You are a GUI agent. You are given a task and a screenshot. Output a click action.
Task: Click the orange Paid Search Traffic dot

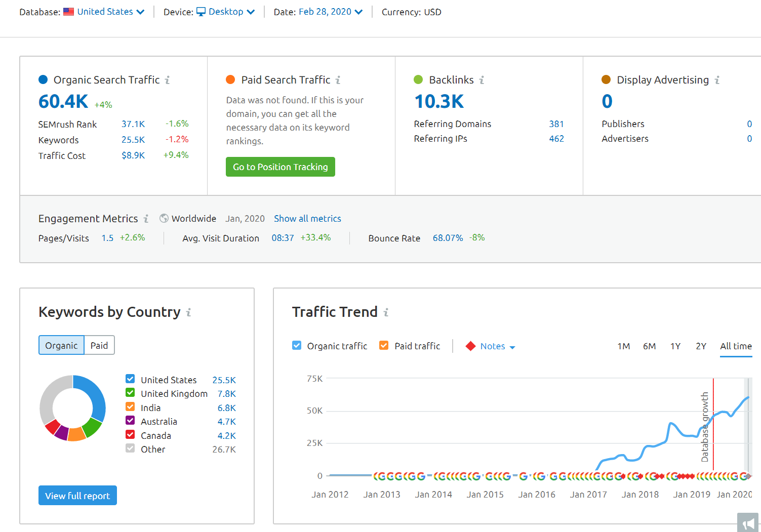point(230,79)
